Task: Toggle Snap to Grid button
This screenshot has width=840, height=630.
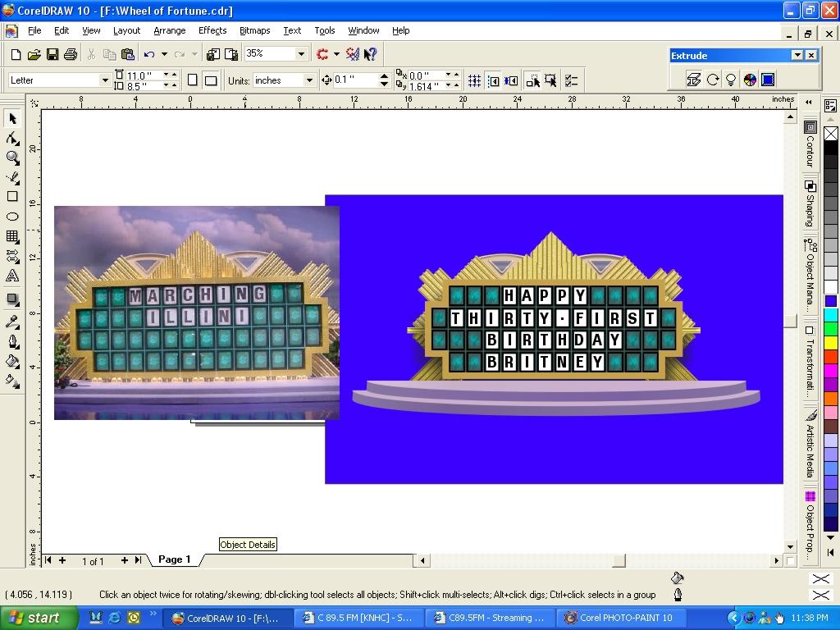Action: pos(474,80)
